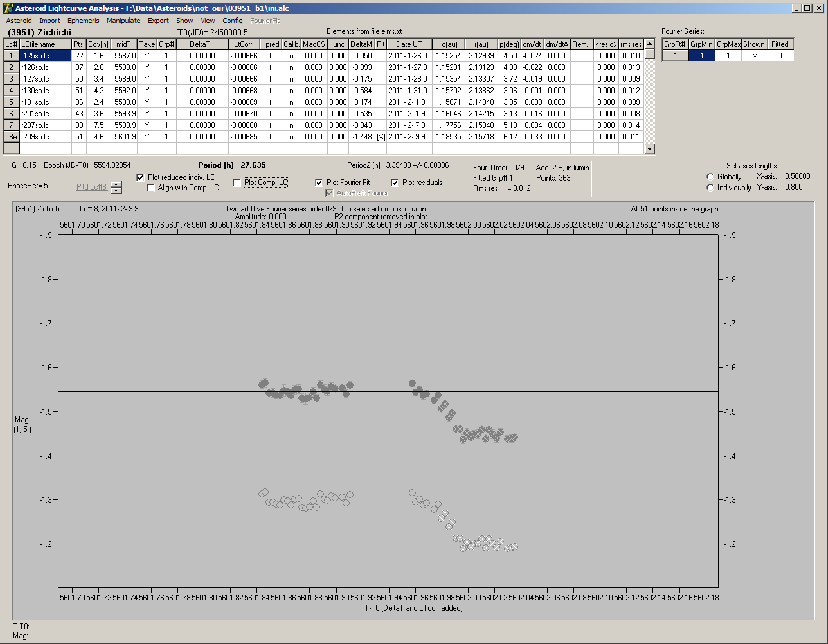Click GrpMax cell in Fourier Series table
This screenshot has height=644, width=828.
pos(728,56)
